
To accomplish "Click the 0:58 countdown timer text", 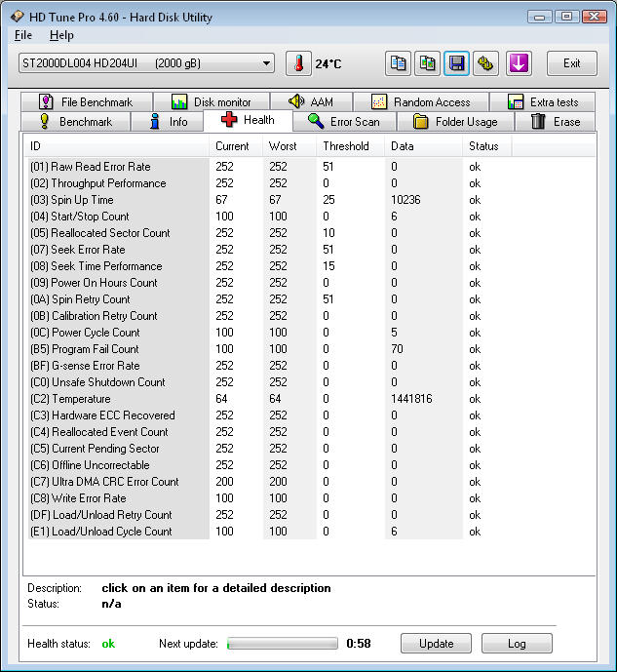I will tap(359, 644).
